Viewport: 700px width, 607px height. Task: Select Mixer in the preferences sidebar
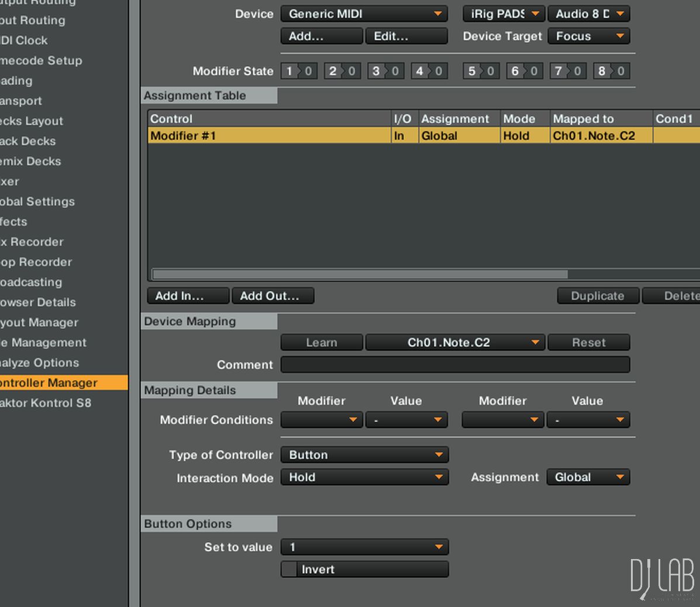point(10,181)
